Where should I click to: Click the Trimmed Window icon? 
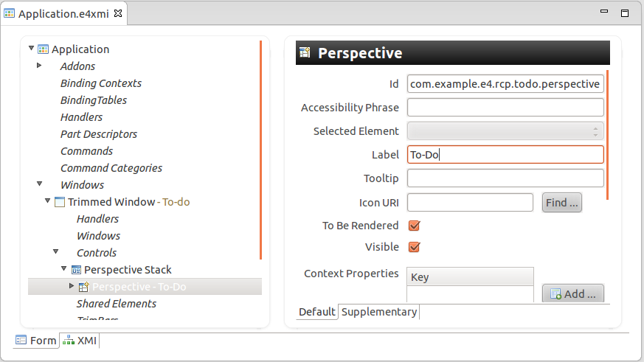[60, 202]
